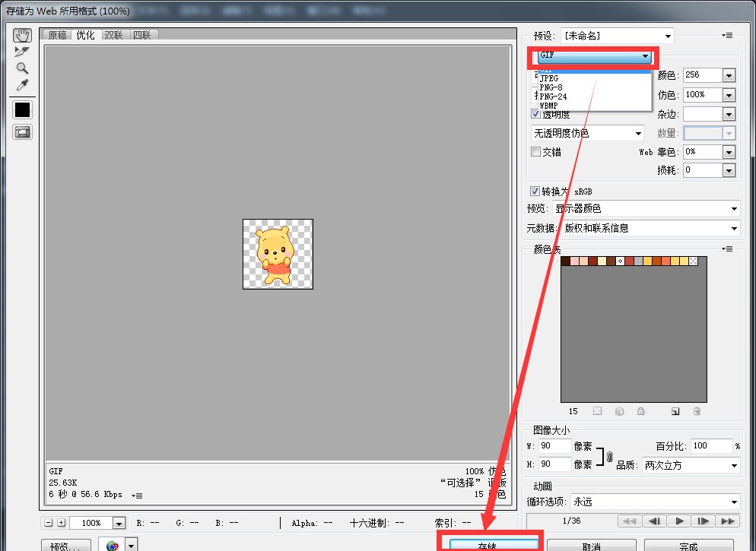This screenshot has height=551, width=756.
Task: Click the H height pixel field
Action: click(554, 464)
